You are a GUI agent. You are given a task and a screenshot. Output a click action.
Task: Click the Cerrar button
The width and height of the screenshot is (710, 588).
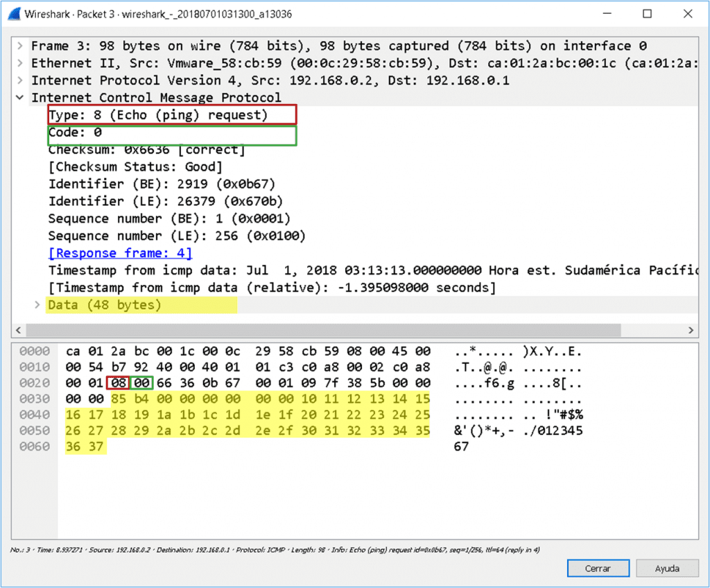(597, 568)
